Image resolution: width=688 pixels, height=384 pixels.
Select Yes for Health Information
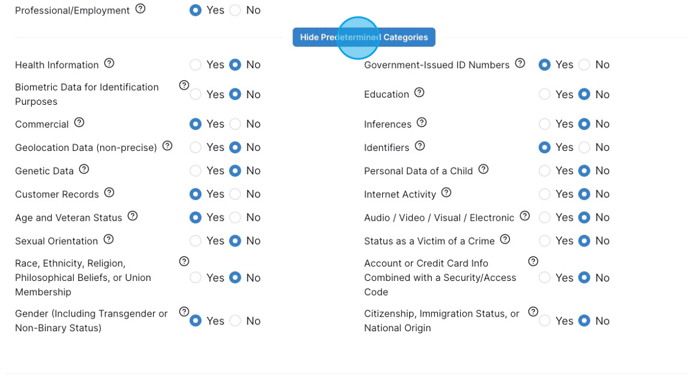point(195,65)
